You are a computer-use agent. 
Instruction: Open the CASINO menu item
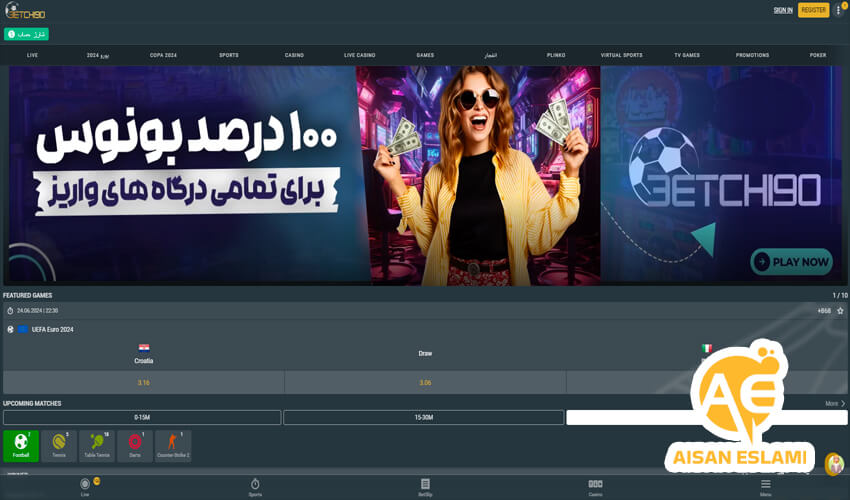294,55
